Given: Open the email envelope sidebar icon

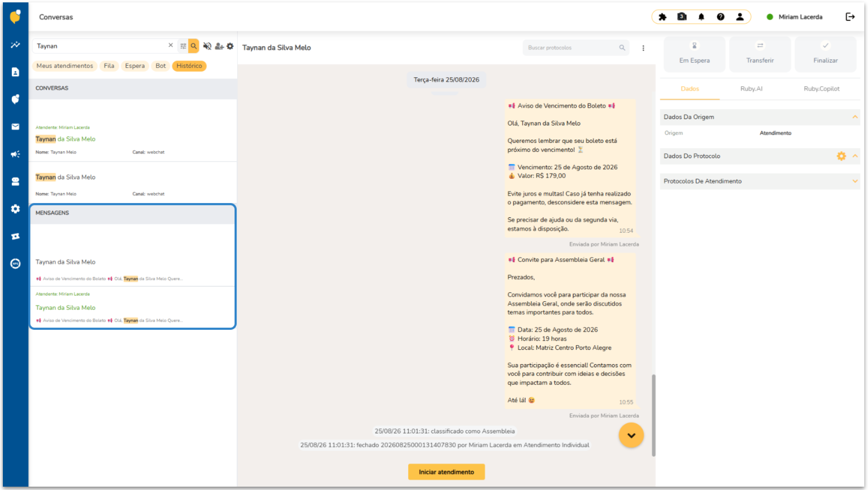Looking at the screenshot, I should [15, 126].
